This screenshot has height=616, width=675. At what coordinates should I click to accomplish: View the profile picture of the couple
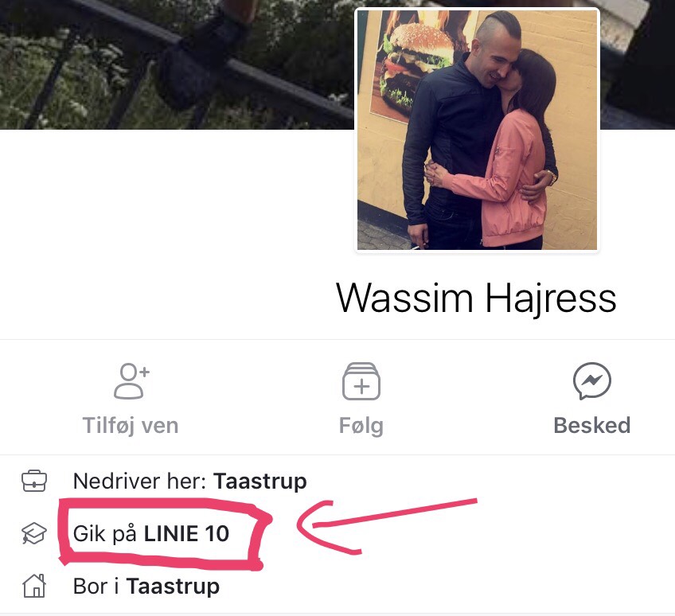click(x=477, y=129)
